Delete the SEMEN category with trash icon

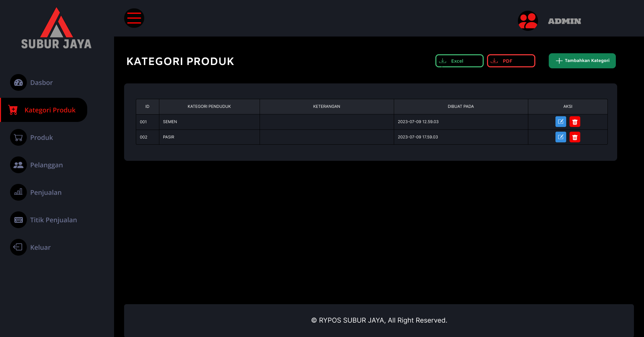coord(575,122)
